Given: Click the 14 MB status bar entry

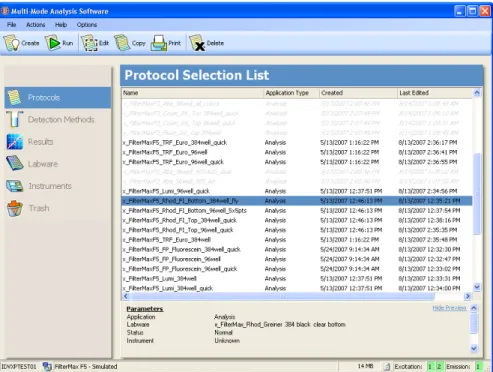Looking at the screenshot, I should tap(365, 366).
